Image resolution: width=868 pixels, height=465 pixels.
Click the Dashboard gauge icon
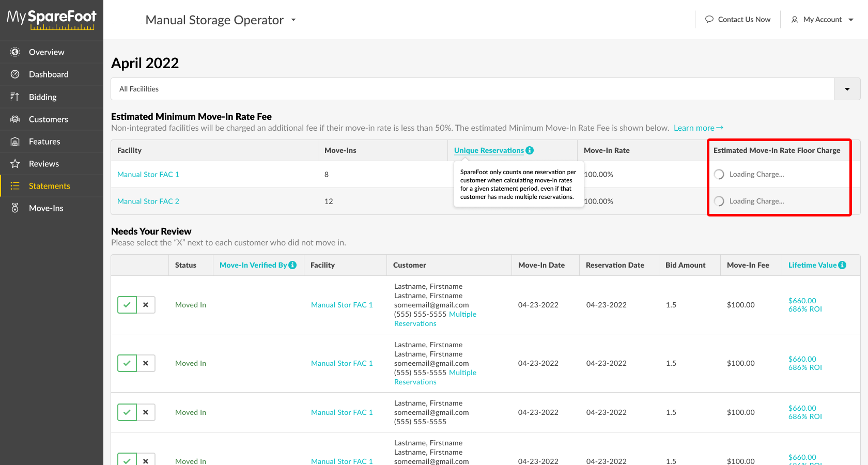15,74
